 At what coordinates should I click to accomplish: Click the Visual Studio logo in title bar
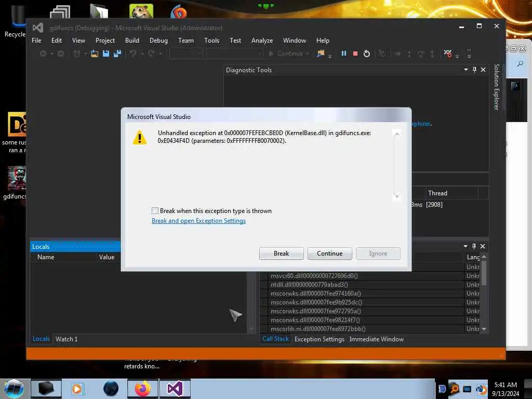click(38, 28)
